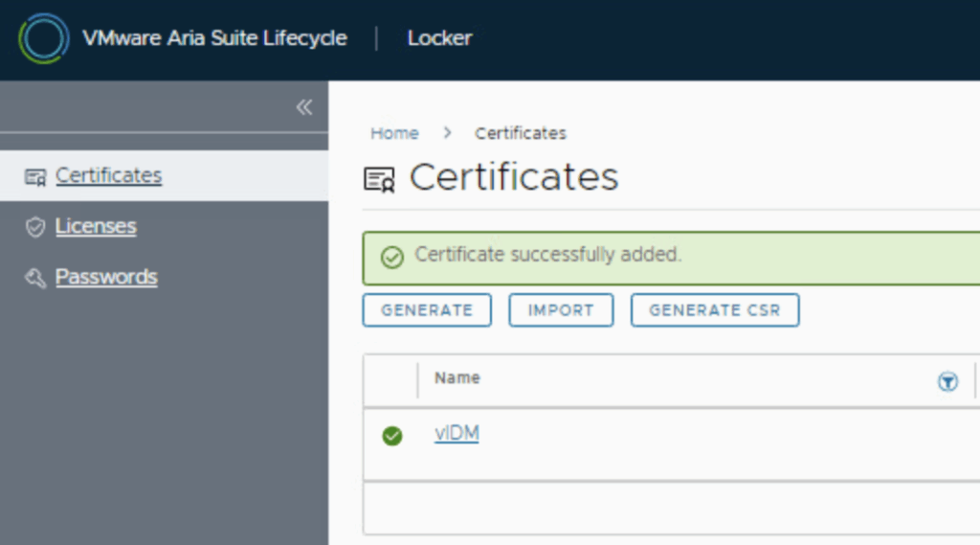This screenshot has height=545, width=980.
Task: Navigate to Passwords in the sidebar
Action: coord(106,278)
